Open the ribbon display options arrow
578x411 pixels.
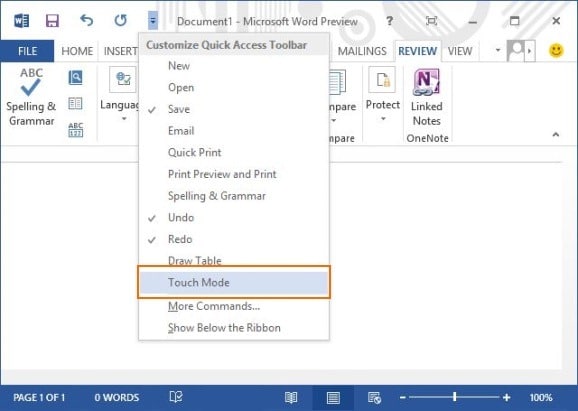(498, 50)
